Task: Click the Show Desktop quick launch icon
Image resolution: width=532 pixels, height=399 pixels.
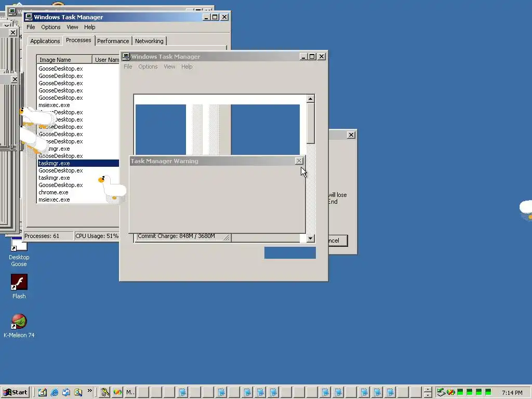Action: [x=43, y=392]
